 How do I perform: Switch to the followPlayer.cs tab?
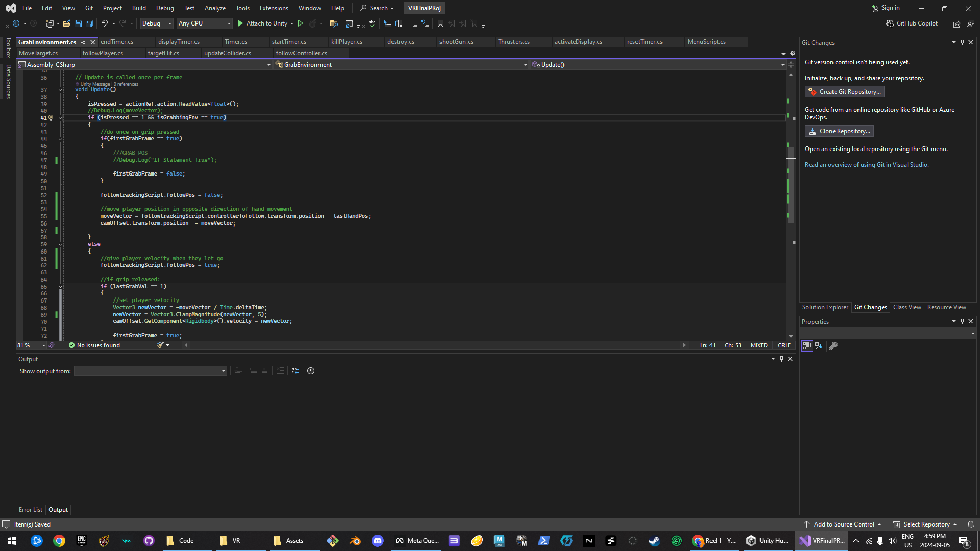(103, 53)
